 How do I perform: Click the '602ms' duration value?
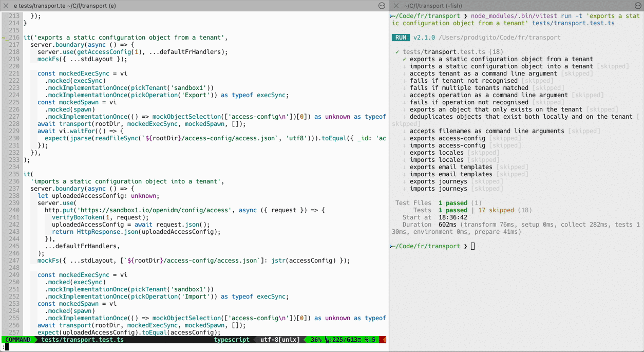click(x=447, y=225)
